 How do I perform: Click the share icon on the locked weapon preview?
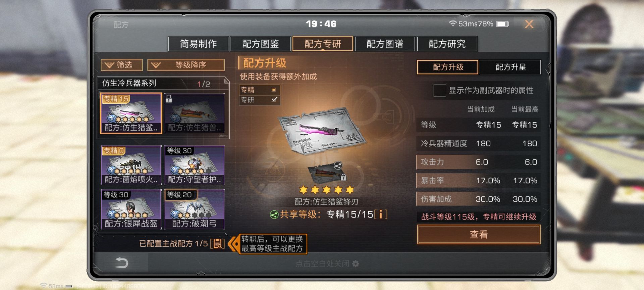coord(338,165)
